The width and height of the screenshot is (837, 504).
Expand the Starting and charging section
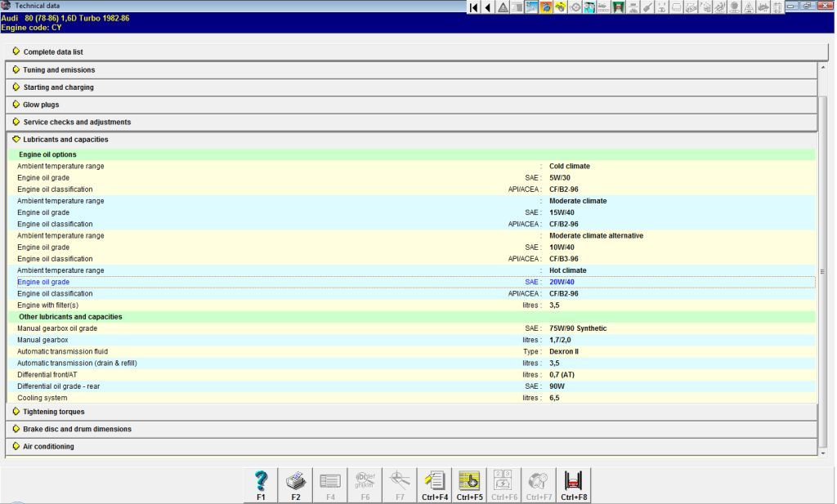tap(412, 87)
